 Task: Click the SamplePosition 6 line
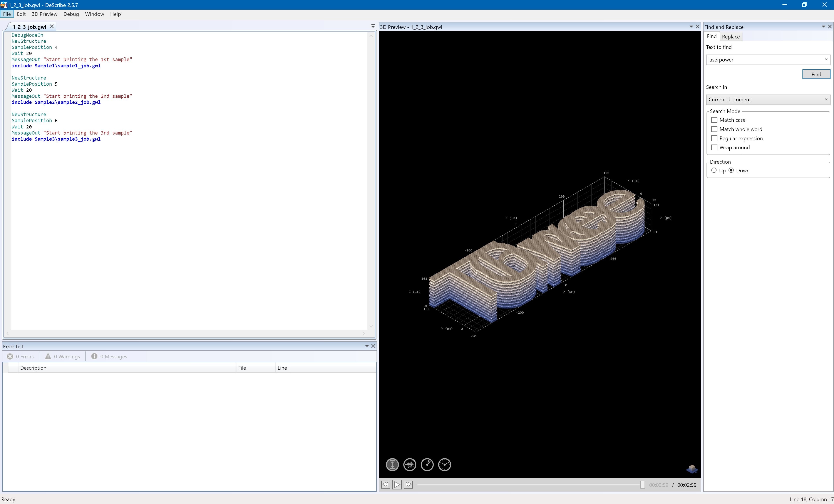35,120
